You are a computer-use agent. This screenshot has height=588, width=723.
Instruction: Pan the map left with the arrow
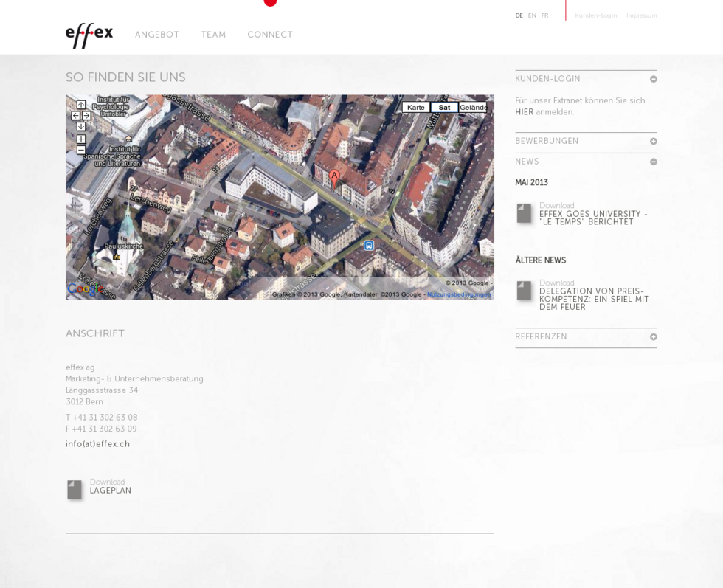(75, 116)
